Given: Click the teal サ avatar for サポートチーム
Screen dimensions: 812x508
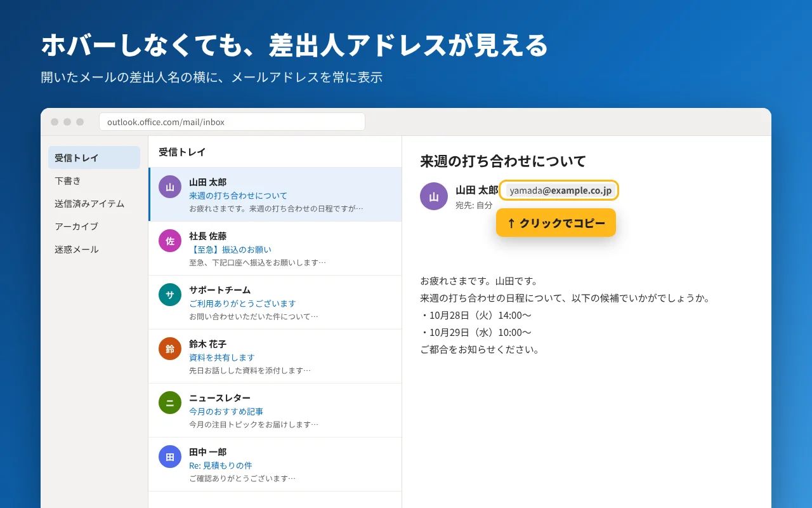Looking at the screenshot, I should click(x=170, y=295).
